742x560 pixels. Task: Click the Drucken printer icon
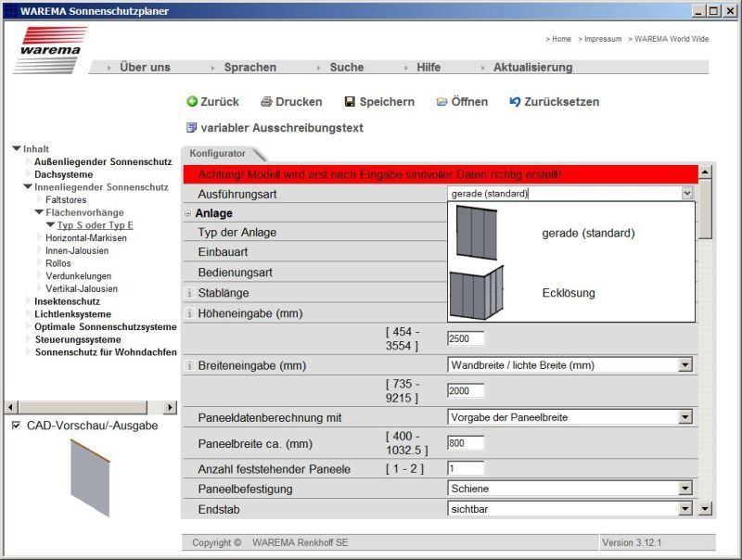266,102
